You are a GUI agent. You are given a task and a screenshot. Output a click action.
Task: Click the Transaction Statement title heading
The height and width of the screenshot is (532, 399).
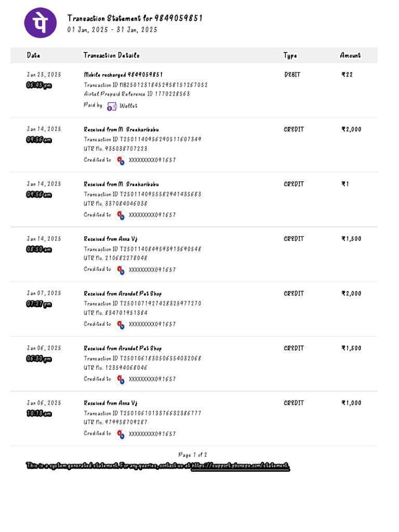pos(135,18)
